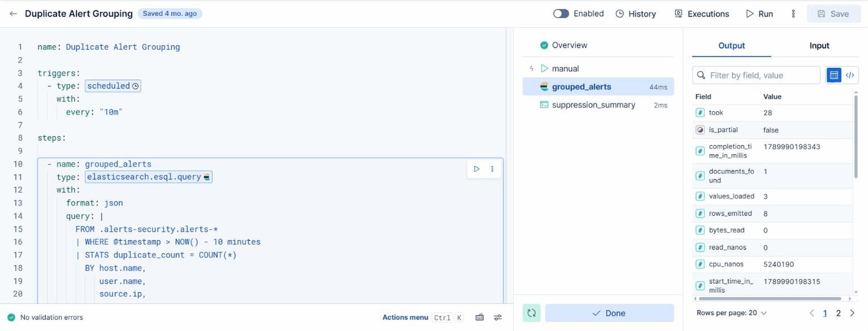Open editor settings sliders icon

497,317
